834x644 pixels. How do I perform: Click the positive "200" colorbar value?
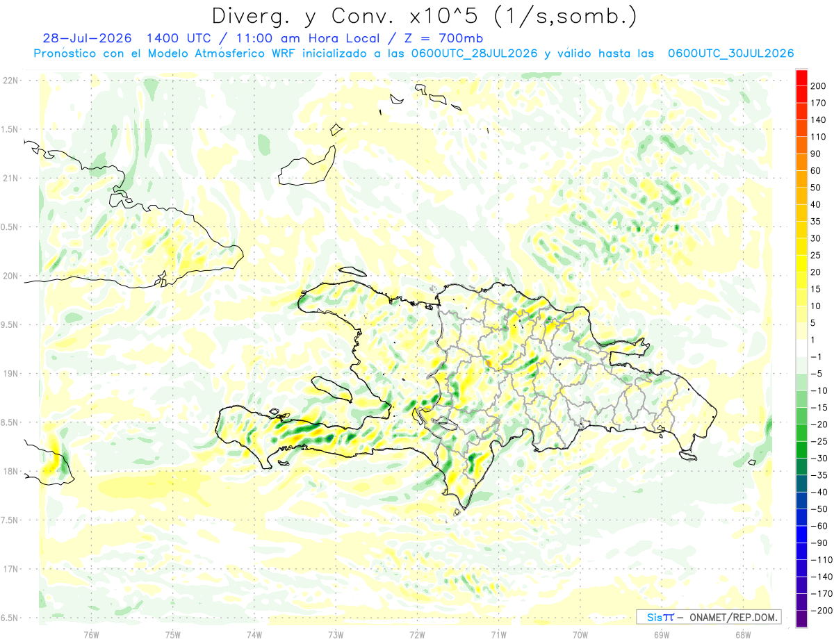point(819,86)
